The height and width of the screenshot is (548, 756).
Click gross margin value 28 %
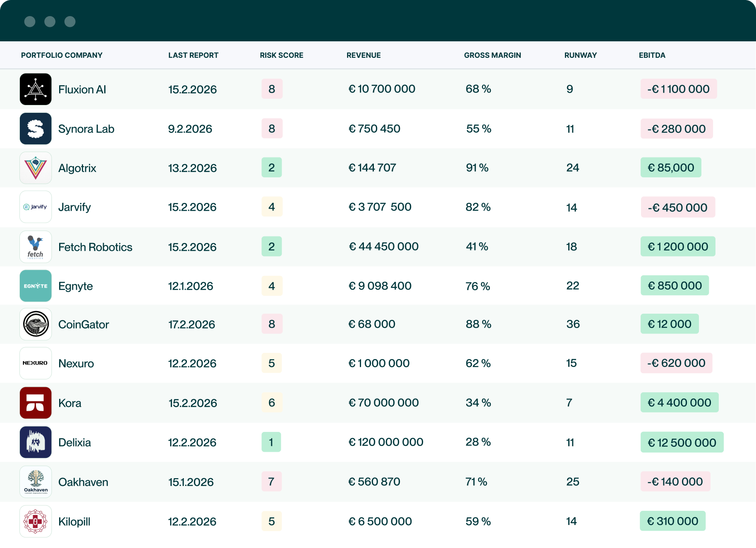click(x=478, y=442)
